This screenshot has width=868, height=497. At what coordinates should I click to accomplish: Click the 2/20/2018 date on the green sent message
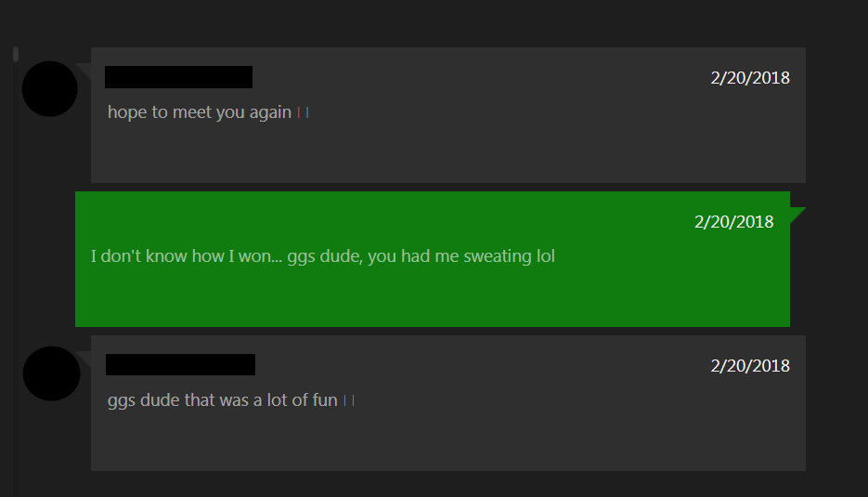click(734, 222)
